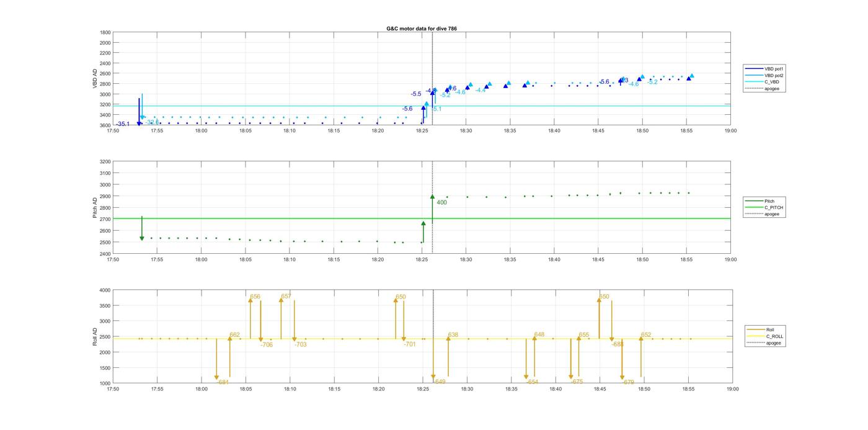Click the 'VBD AD' y-axis label

pos(95,78)
